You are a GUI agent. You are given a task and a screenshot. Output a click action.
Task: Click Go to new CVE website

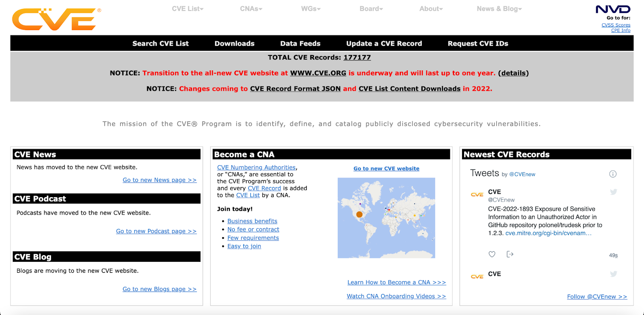386,169
